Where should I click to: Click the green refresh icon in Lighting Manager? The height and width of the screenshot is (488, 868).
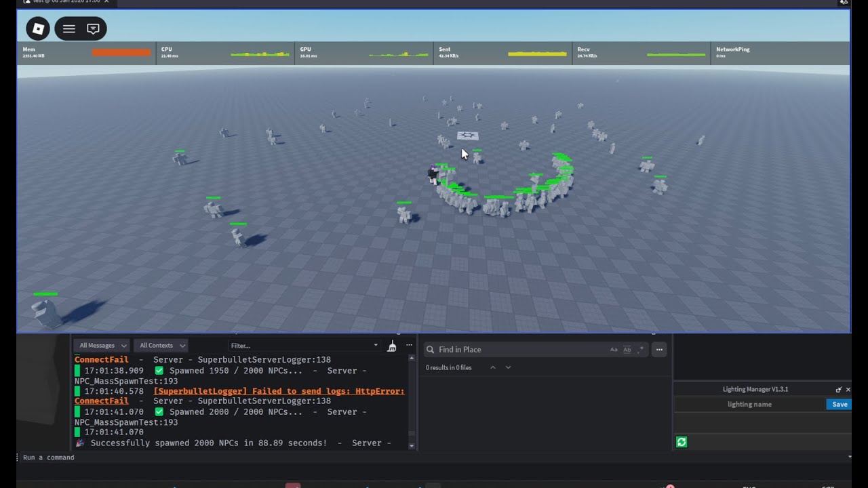(x=682, y=442)
